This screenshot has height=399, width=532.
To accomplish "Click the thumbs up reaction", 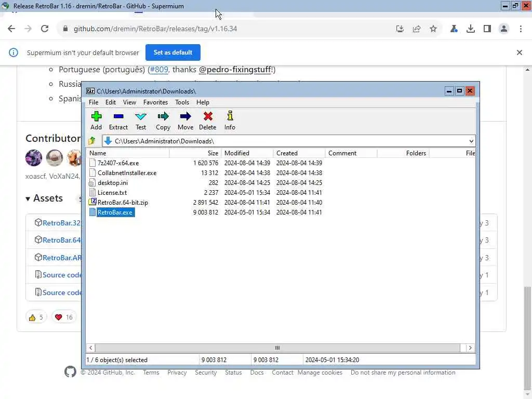I will point(36,317).
